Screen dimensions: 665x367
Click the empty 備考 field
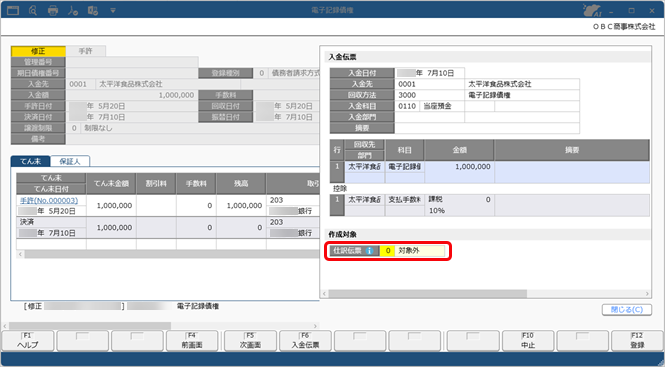tap(193, 139)
